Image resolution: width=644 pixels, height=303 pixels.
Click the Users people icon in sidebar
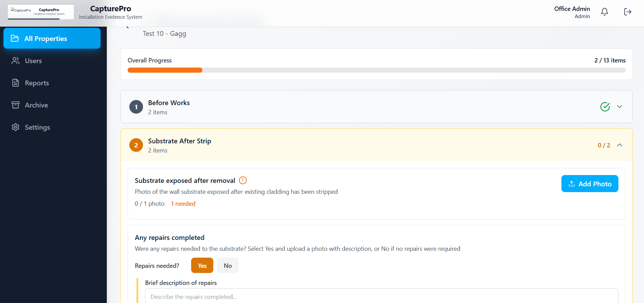[16, 61]
